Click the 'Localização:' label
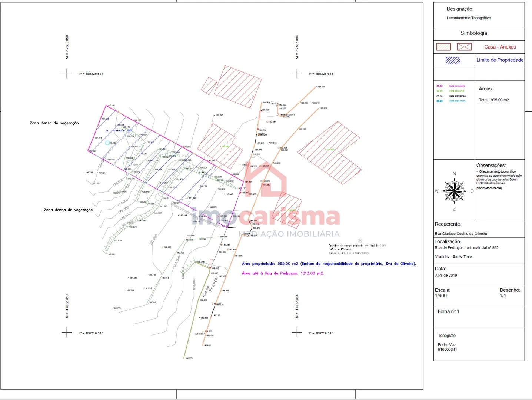The width and height of the screenshot is (532, 400). 448,241
